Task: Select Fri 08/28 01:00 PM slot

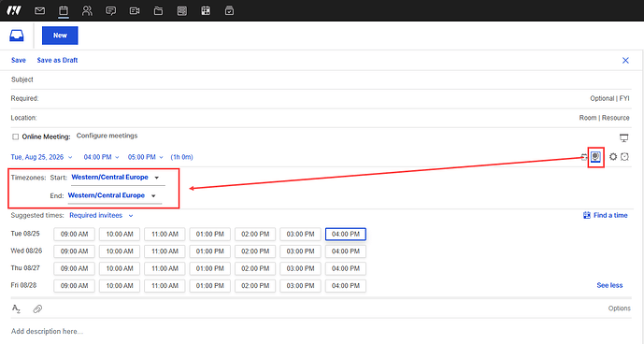Action: pyautogui.click(x=210, y=286)
